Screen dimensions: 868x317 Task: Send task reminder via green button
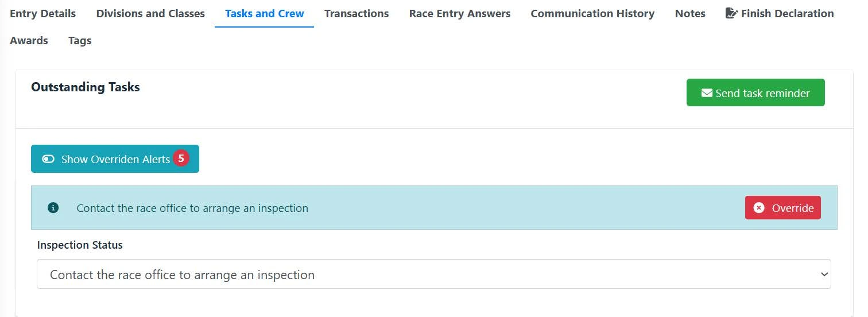tap(755, 92)
